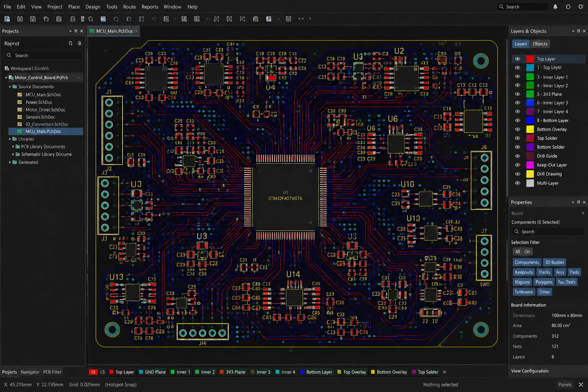Screen dimensions: 588x392
Task: Hide the Drill Drawing layer
Action: point(518,174)
